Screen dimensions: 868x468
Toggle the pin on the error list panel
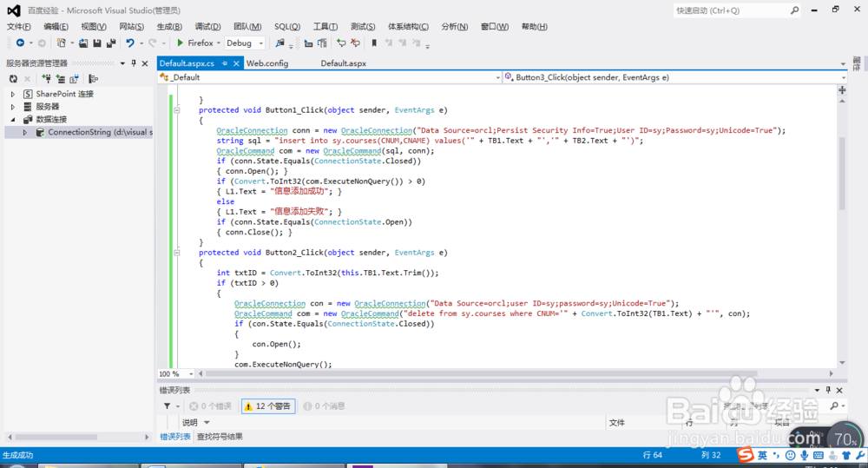point(828,390)
